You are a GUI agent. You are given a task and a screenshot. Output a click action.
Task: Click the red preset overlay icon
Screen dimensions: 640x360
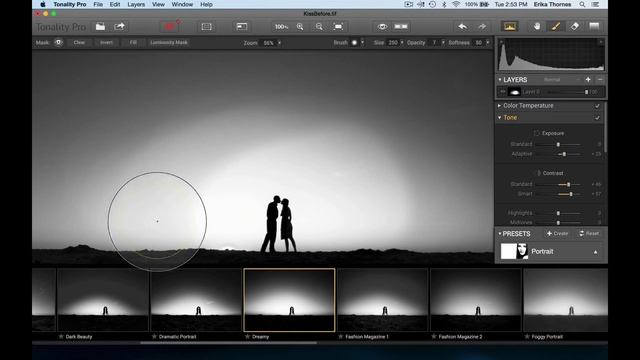[170, 27]
